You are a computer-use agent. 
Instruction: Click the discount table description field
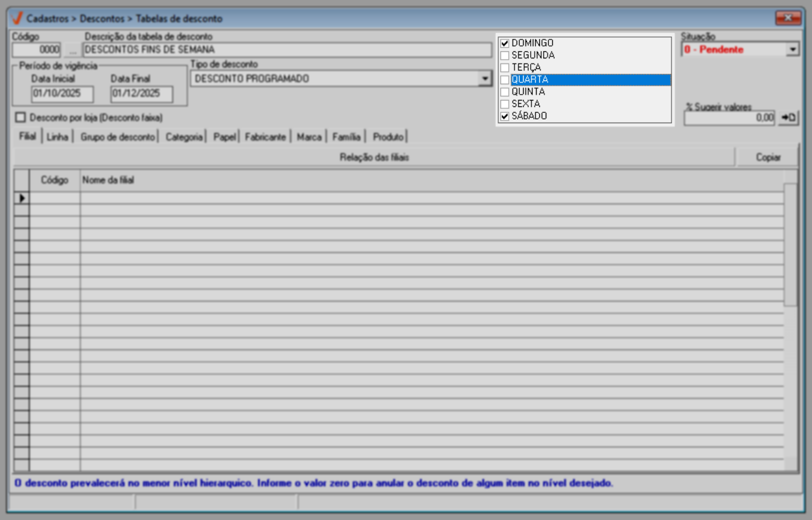pos(287,49)
